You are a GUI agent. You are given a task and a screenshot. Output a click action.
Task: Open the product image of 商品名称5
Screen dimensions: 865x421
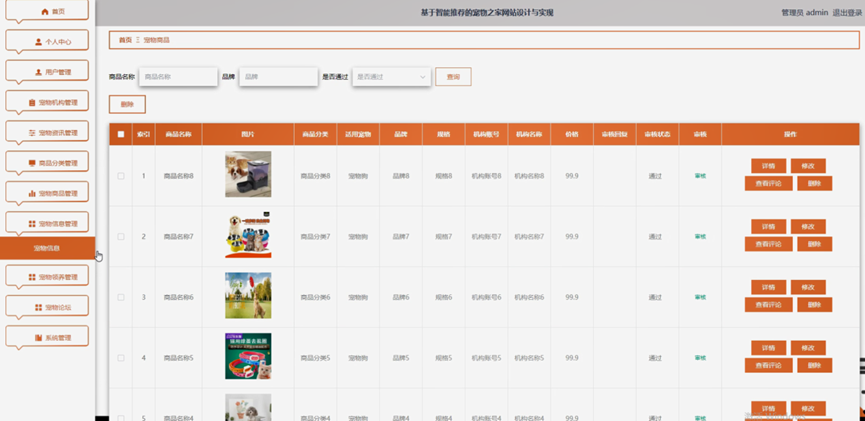click(x=248, y=356)
